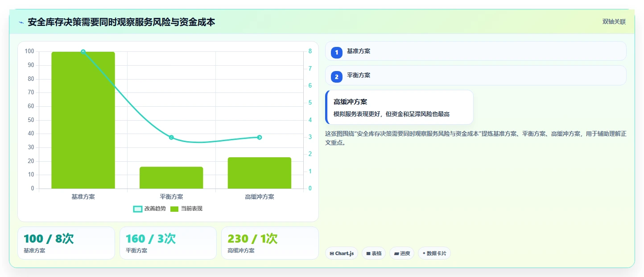Click the 高缓冲方案 x-axis label

pyautogui.click(x=260, y=197)
